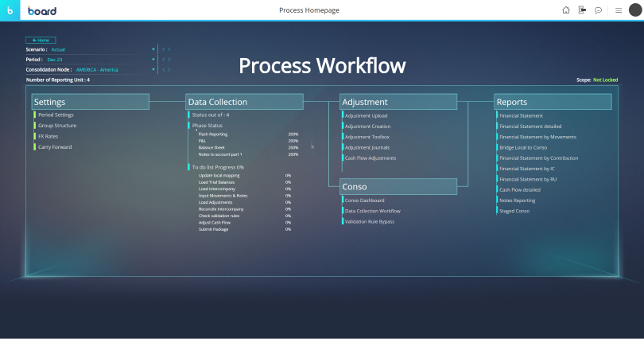Viewport: 644px width, 339px height.
Task: Select the Balance Sheet phase row
Action: [x=249, y=147]
